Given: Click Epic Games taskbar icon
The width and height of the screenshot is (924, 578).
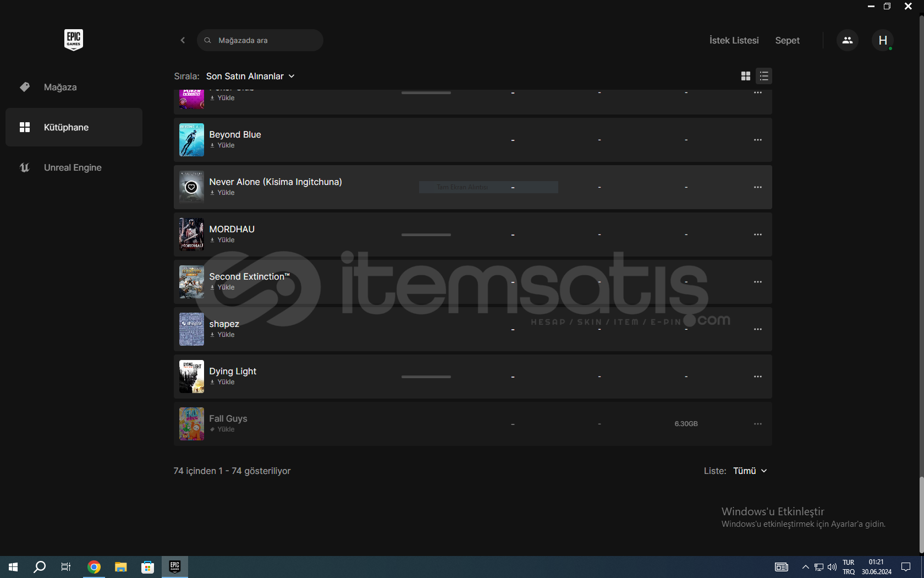Looking at the screenshot, I should [x=175, y=566].
